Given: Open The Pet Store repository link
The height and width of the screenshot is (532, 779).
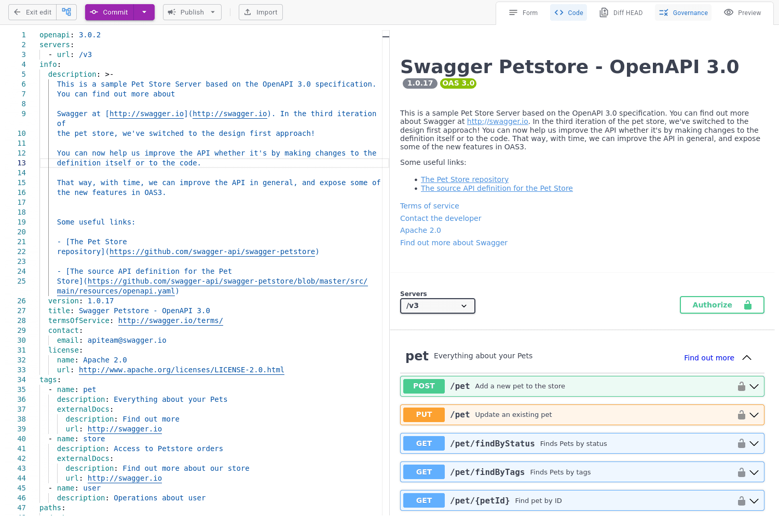Looking at the screenshot, I should (x=464, y=179).
